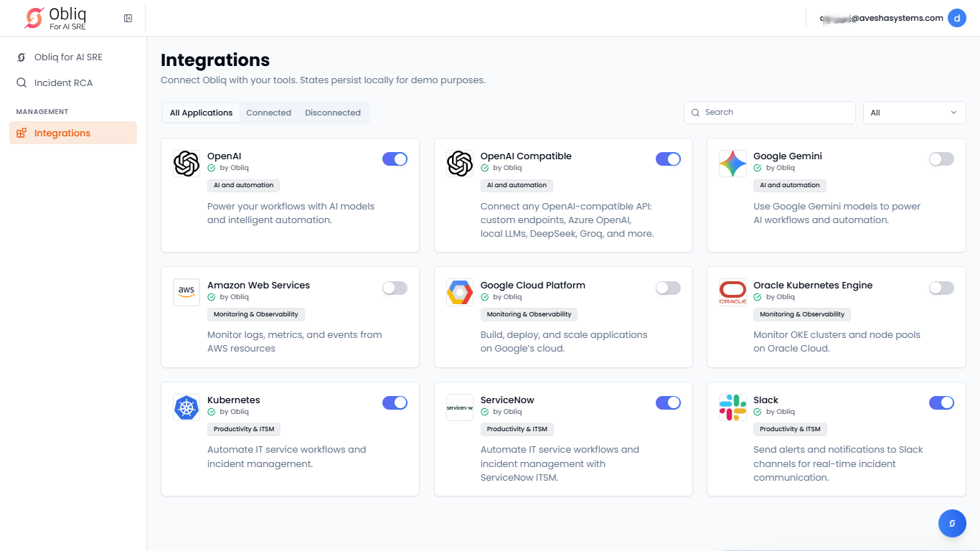The width and height of the screenshot is (980, 551).
Task: Click the Amazon Web Services logo
Action: (187, 292)
